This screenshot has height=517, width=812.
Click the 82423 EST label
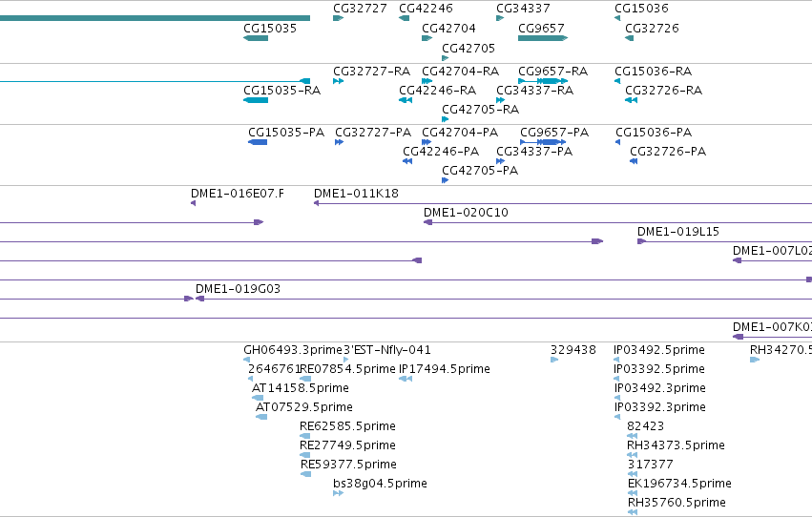tap(645, 426)
